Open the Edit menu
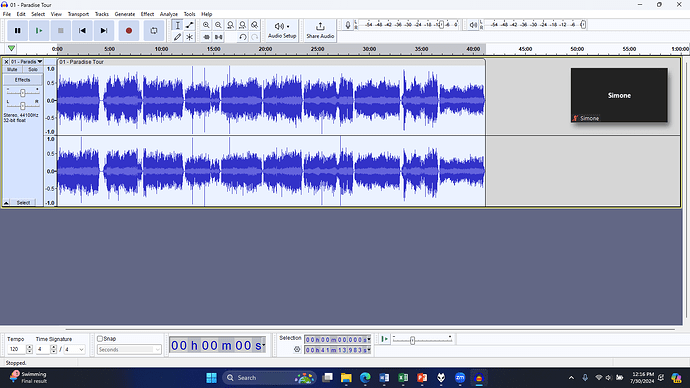This screenshot has width=690, height=388. (x=21, y=14)
